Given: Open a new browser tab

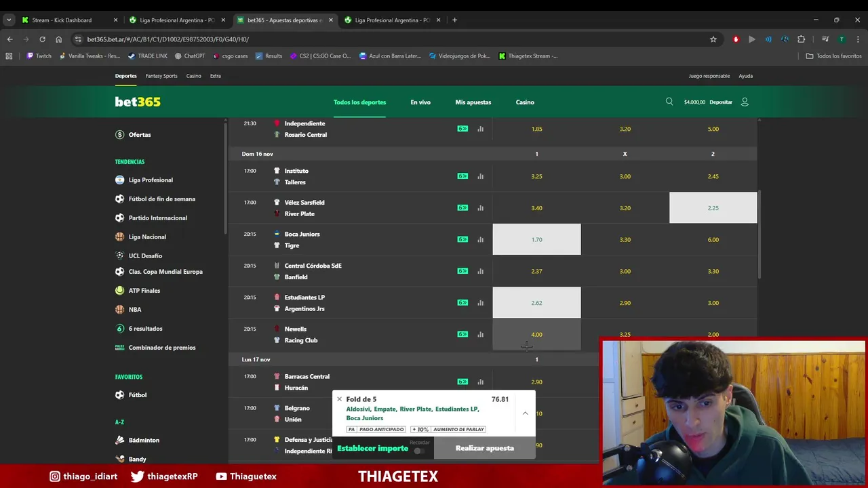Looking at the screenshot, I should (454, 20).
